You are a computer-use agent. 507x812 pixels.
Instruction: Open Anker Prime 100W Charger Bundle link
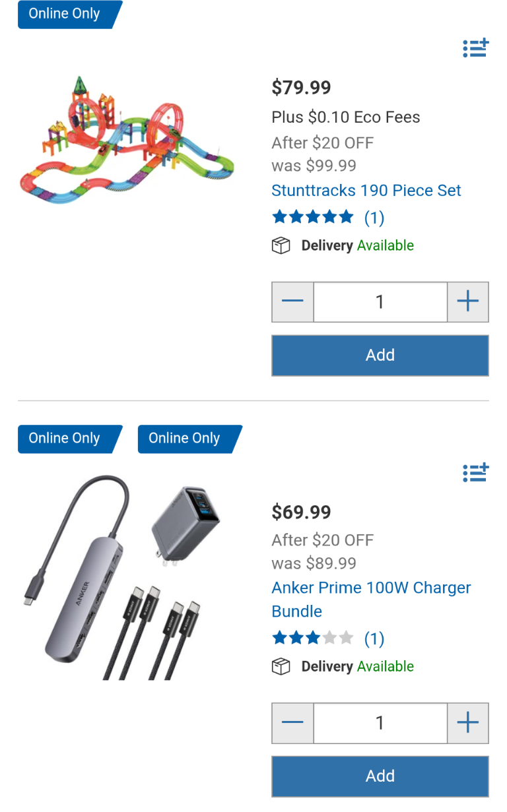pos(371,600)
